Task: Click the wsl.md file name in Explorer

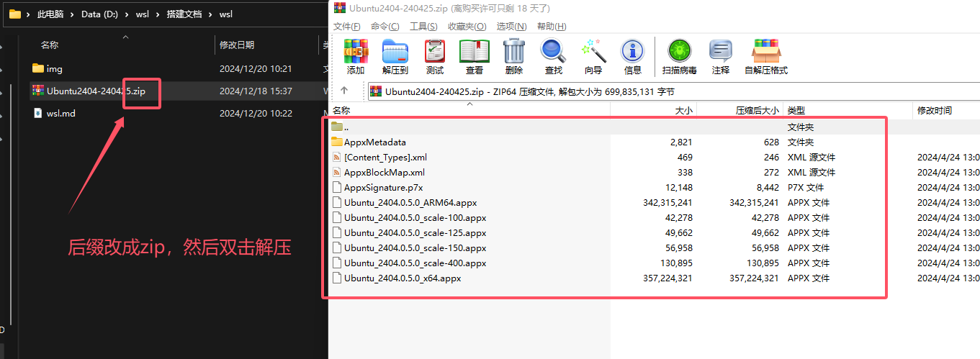Action: tap(61, 113)
